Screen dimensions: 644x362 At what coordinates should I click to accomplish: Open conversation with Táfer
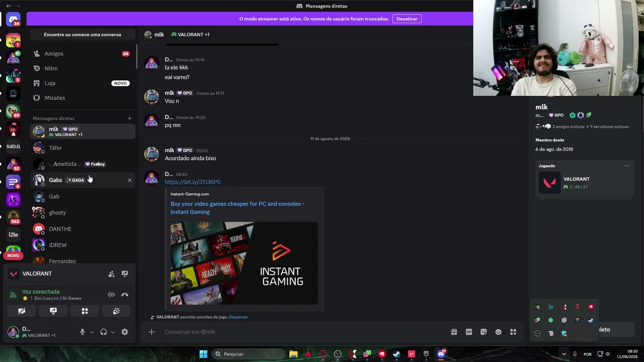click(83, 148)
